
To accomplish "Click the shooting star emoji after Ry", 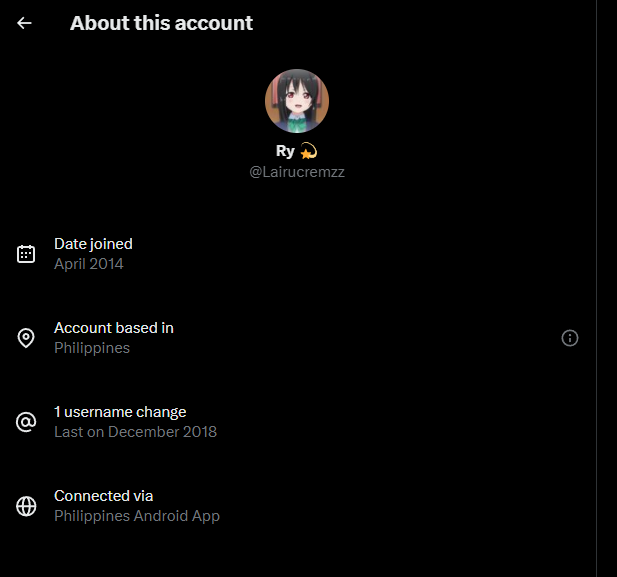I will (308, 151).
